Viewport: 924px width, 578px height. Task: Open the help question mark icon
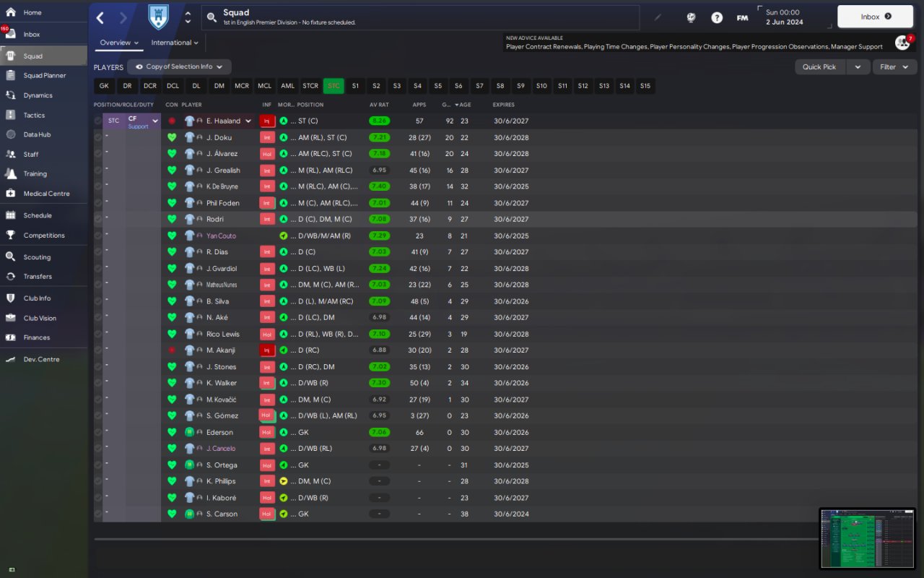(717, 17)
